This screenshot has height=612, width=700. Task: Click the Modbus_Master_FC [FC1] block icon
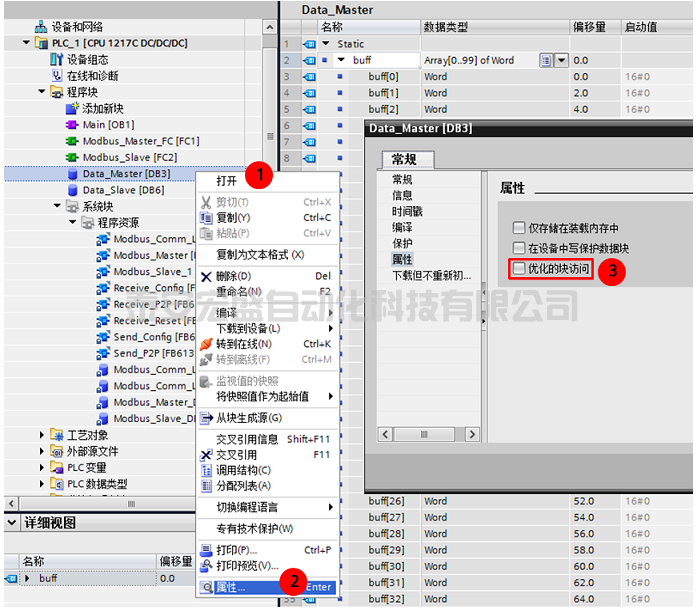[72, 141]
